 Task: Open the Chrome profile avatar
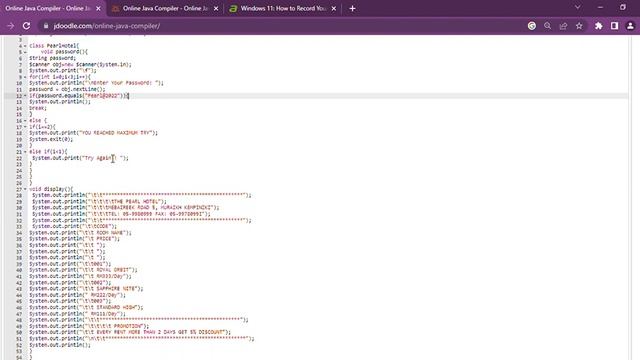(630, 26)
